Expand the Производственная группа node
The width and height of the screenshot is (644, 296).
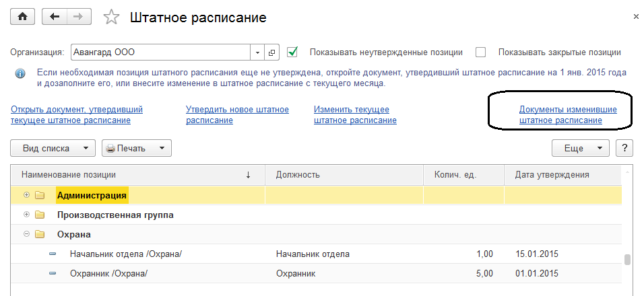point(27,215)
